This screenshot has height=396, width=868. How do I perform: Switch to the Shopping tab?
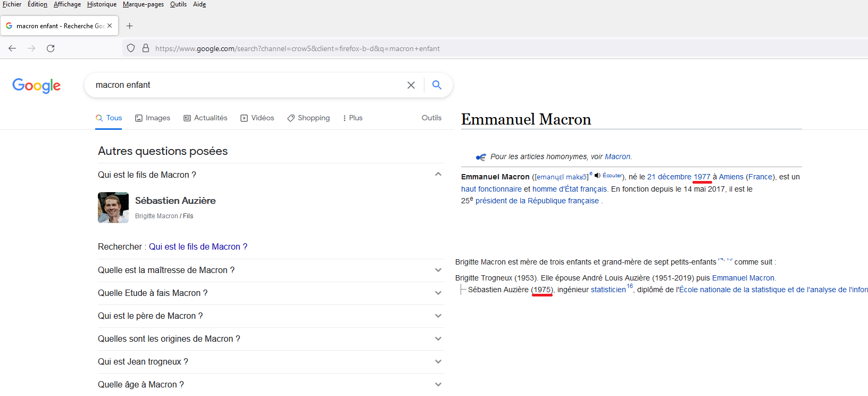tap(308, 118)
